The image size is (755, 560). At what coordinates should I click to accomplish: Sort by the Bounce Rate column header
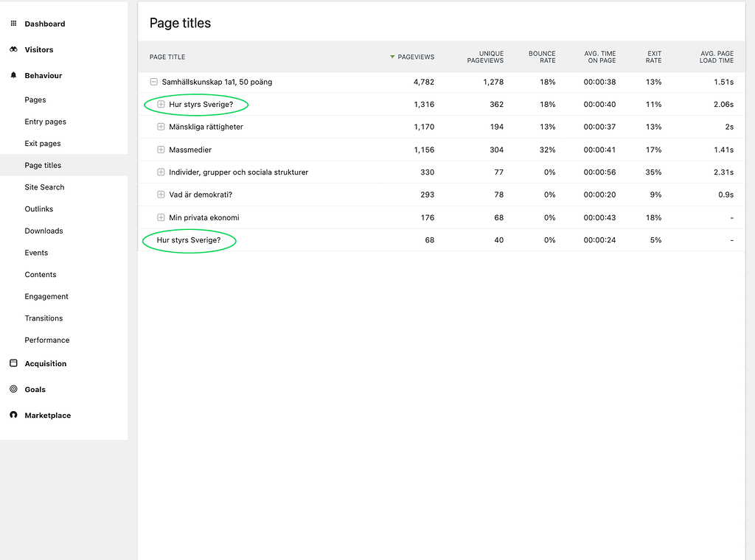click(542, 57)
